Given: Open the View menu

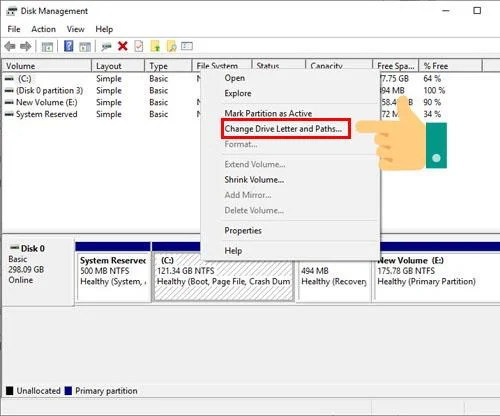Looking at the screenshot, I should 75,29.
